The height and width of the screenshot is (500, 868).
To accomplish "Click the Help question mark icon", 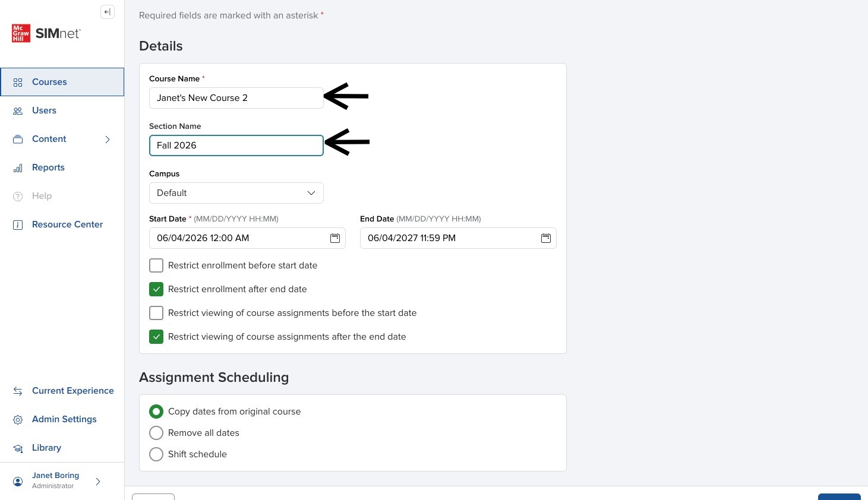I will 18,197.
